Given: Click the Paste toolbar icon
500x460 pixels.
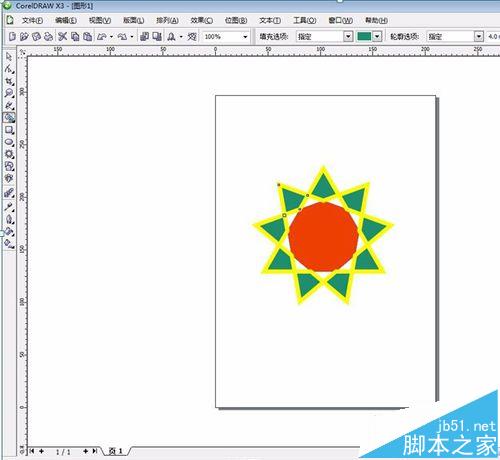Looking at the screenshot, I should [x=88, y=36].
